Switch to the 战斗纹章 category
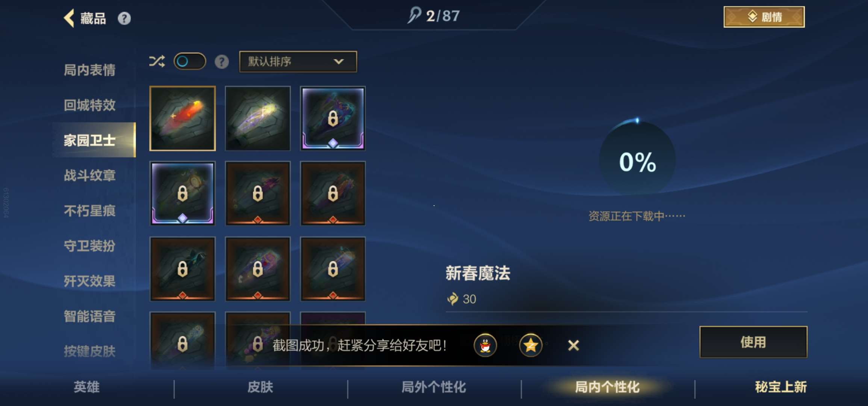Screen dimensions: 868x406 [89, 175]
